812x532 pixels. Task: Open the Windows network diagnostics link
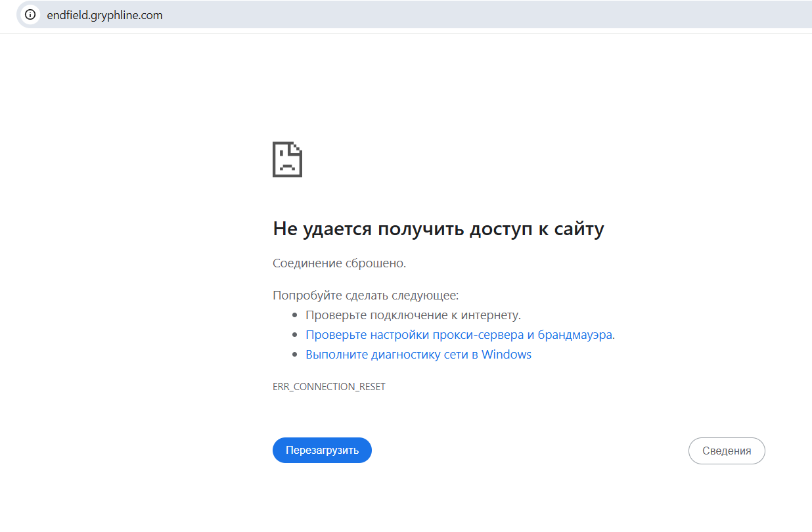[418, 355]
